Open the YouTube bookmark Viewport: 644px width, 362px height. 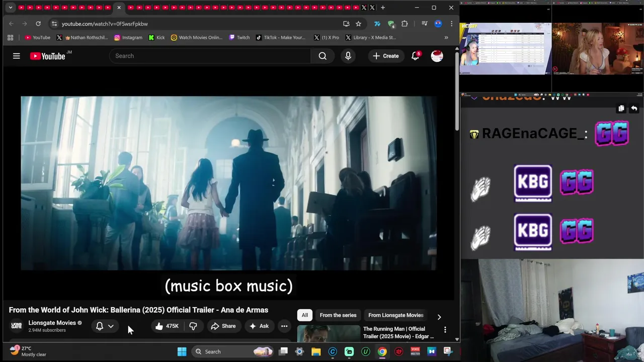point(38,37)
